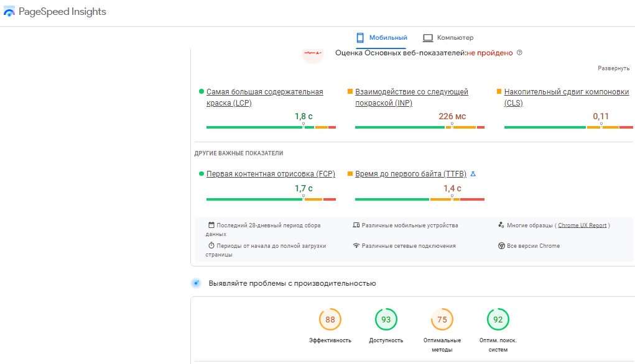Click 'Оценка Основных веб-показателей' text
The image size is (635, 364).
401,53
